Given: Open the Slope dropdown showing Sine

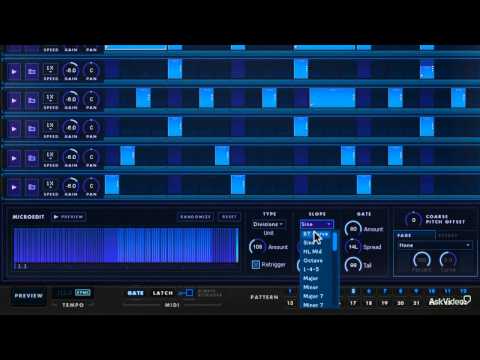Looking at the screenshot, I should 317,224.
